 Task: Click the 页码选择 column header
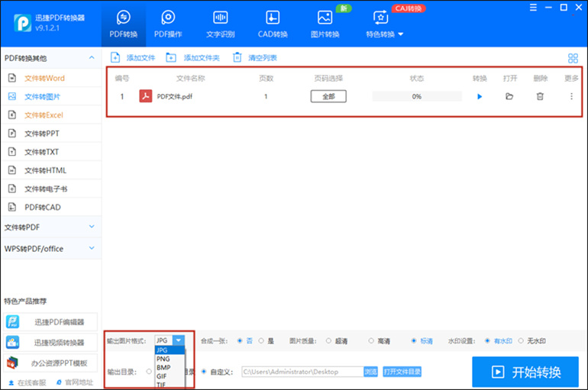[x=328, y=79]
